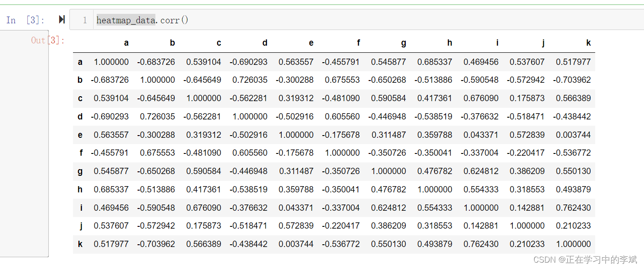Screen dimensions: 644x268
Task: Click row index label d
Action: tap(80, 116)
